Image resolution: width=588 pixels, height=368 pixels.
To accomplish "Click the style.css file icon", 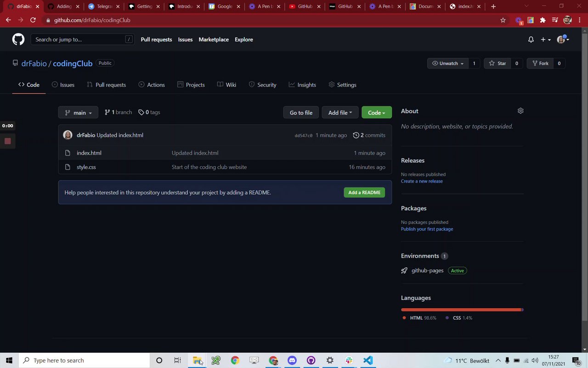I will click(68, 167).
